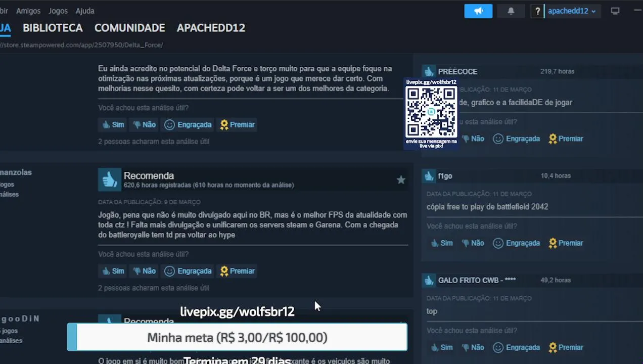Open the APACHEDD12 profile tab

(211, 28)
